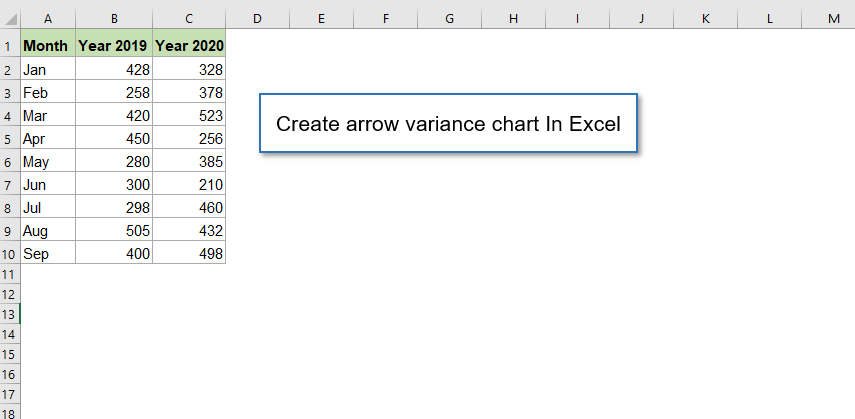The width and height of the screenshot is (855, 419).
Task: Click the cell with value 428
Action: [114, 69]
